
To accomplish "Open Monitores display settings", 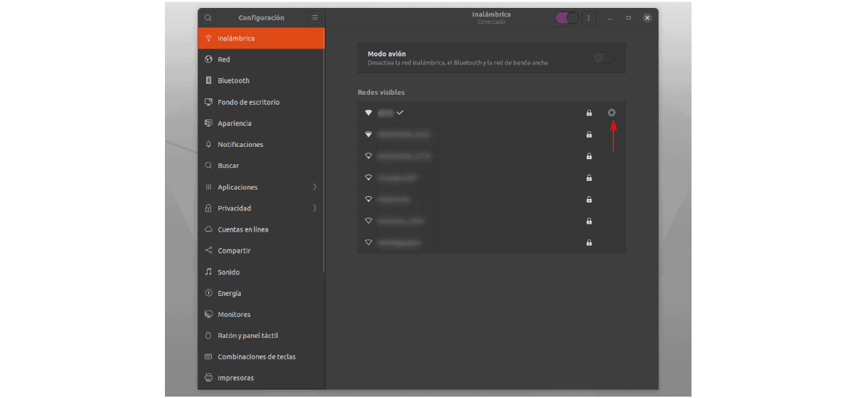I will pos(261,314).
